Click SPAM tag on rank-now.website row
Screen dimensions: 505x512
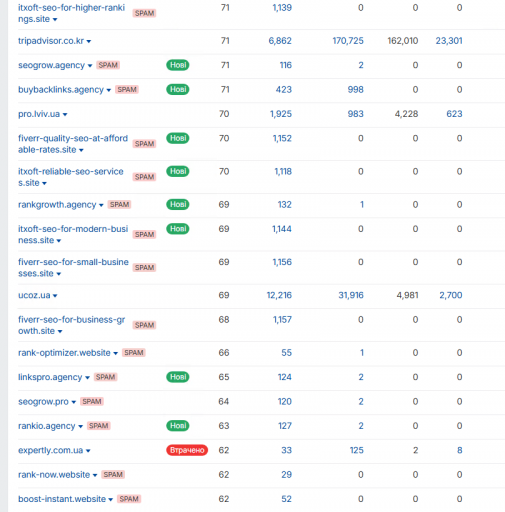click(113, 474)
